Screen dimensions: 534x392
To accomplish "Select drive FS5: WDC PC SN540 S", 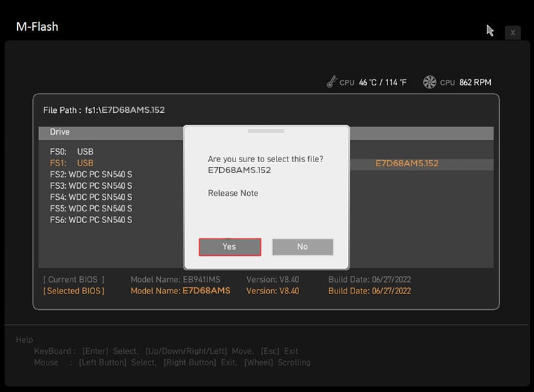I will click(x=91, y=209).
